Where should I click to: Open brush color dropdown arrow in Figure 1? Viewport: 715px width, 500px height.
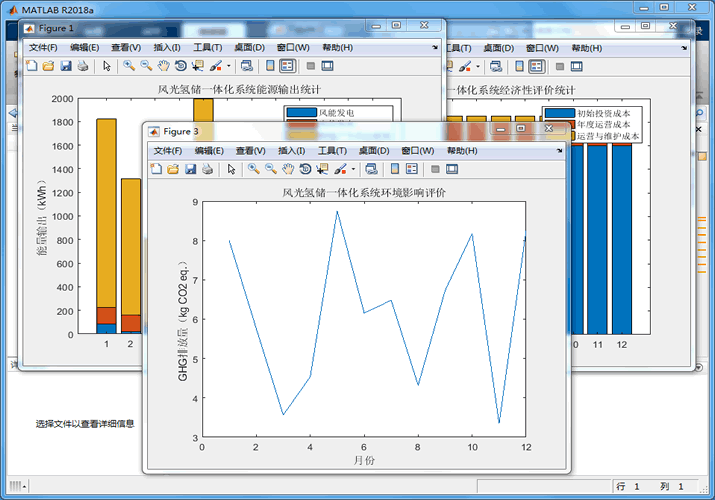coord(229,66)
